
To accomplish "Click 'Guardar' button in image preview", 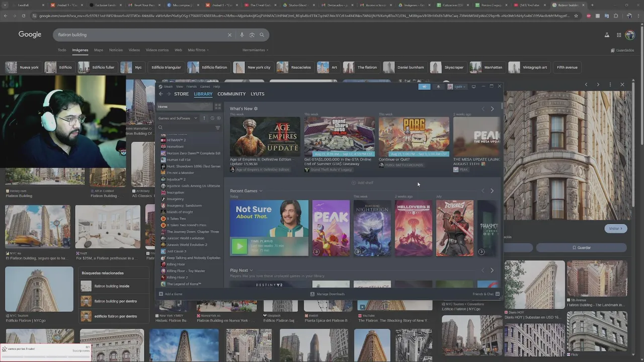I will pos(581,247).
